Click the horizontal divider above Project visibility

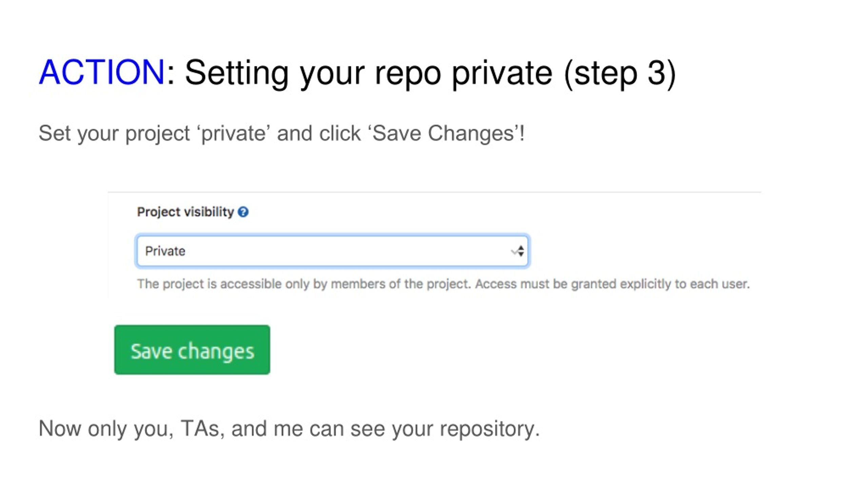(x=435, y=192)
